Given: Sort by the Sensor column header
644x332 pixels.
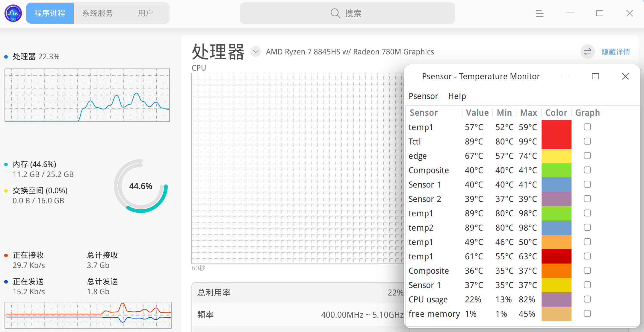Looking at the screenshot, I should click(434, 113).
